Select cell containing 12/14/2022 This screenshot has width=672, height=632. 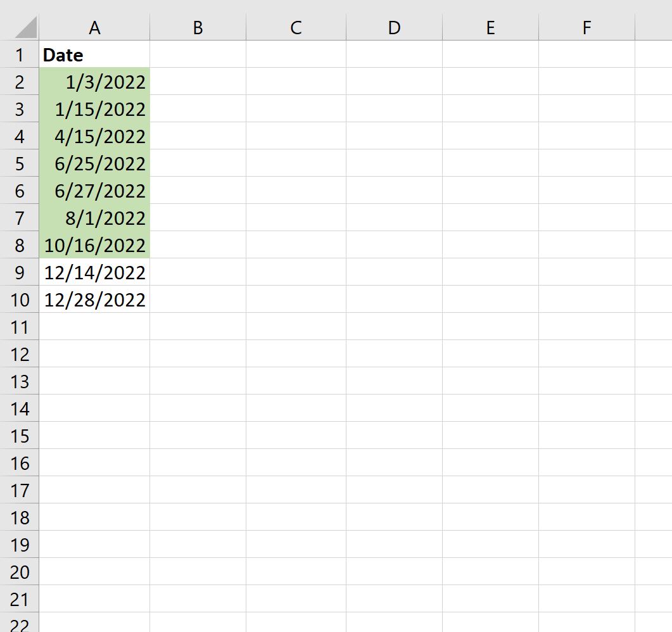click(x=94, y=272)
